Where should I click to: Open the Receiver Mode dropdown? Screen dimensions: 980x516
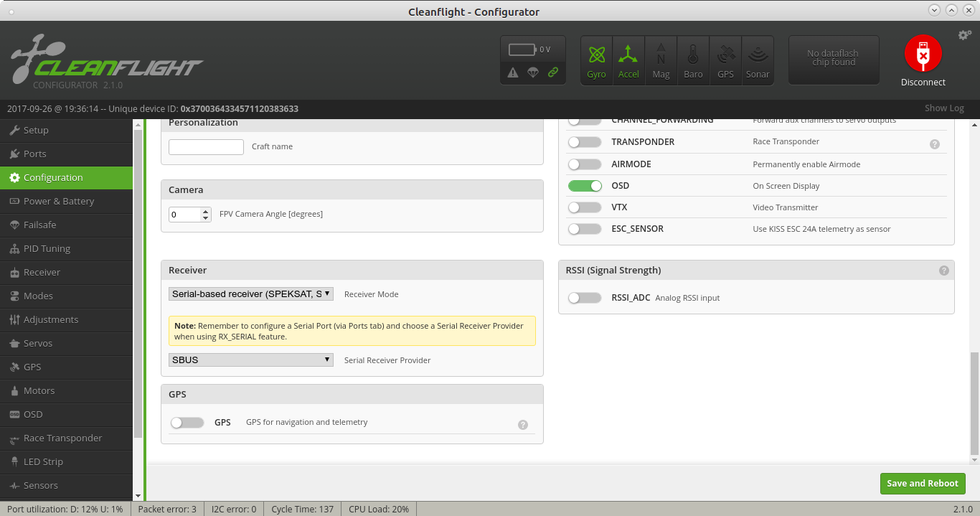251,294
